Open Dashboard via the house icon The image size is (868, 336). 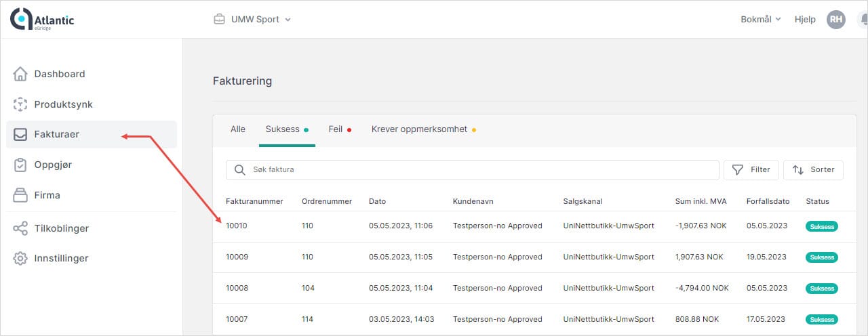pyautogui.click(x=20, y=74)
